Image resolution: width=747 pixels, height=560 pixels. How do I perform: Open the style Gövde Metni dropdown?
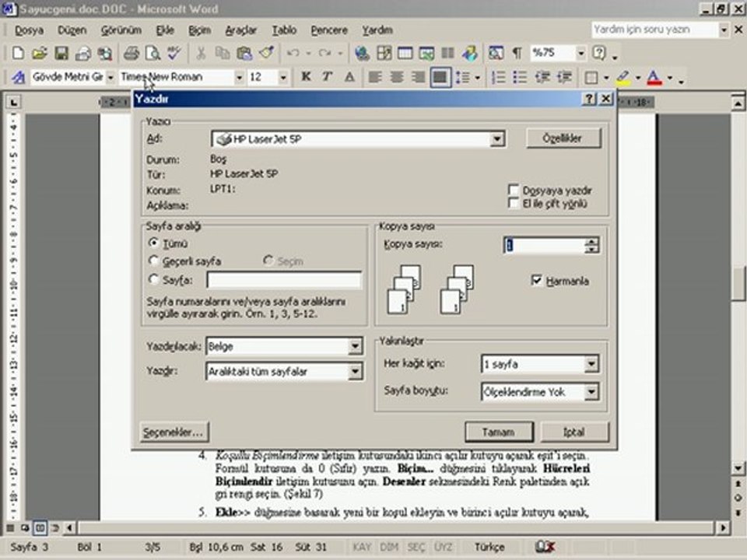110,77
